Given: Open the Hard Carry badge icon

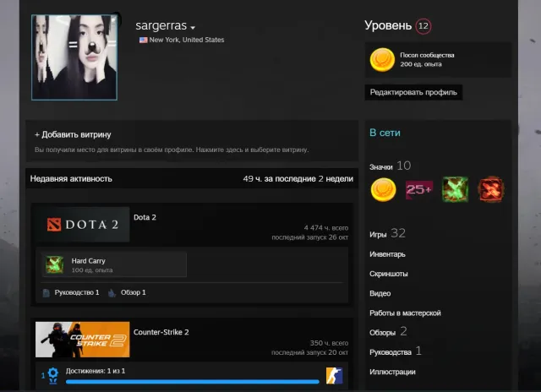Looking at the screenshot, I should [x=55, y=264].
